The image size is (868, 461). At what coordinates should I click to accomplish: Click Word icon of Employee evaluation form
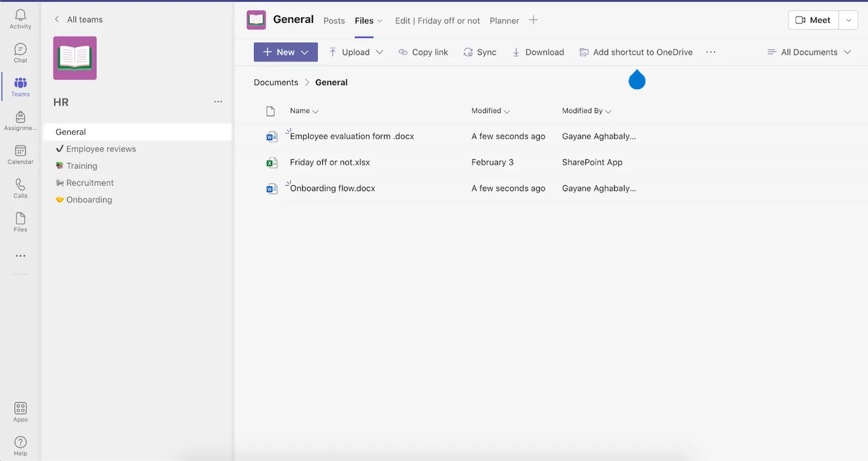(272, 137)
